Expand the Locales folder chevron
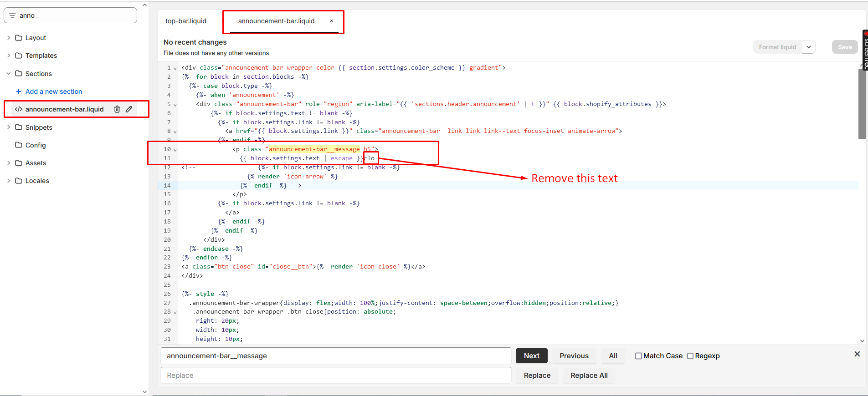868x396 pixels. tap(9, 181)
